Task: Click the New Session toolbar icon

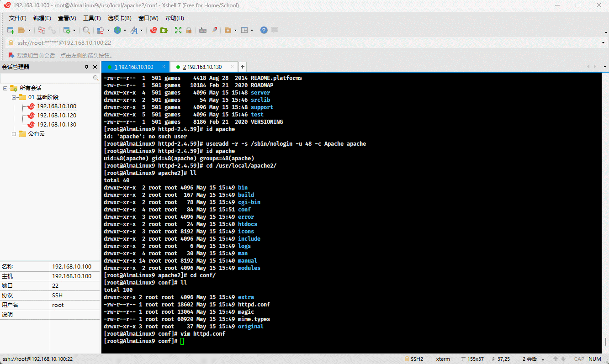Action: (x=11, y=30)
